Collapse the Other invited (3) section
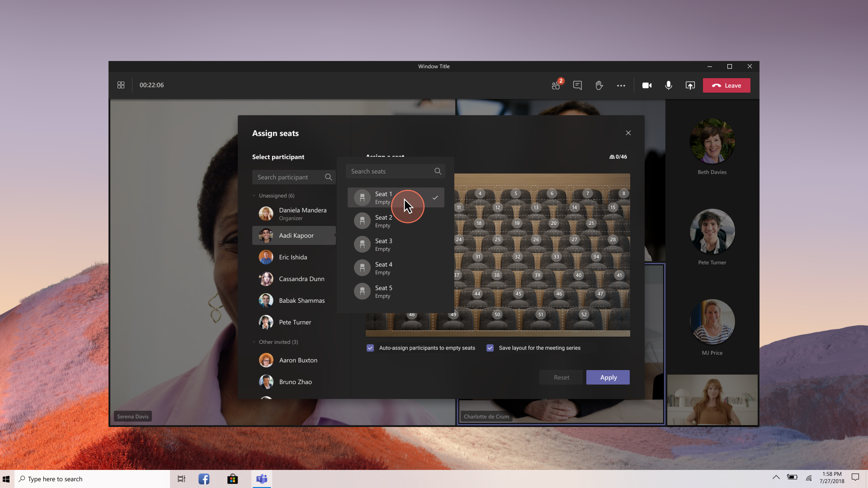Viewport: 868px width, 488px height. click(x=254, y=342)
